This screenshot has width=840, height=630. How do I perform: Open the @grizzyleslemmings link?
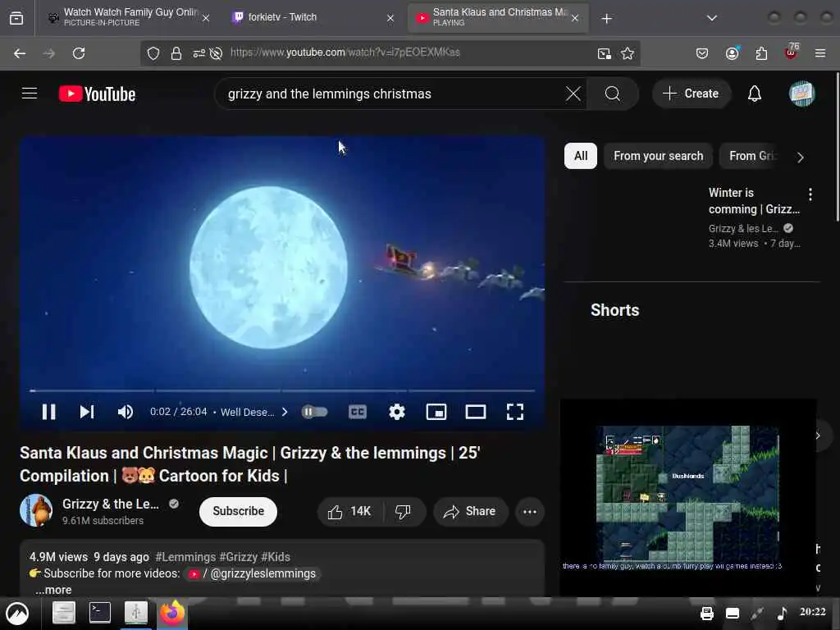[x=252, y=573]
